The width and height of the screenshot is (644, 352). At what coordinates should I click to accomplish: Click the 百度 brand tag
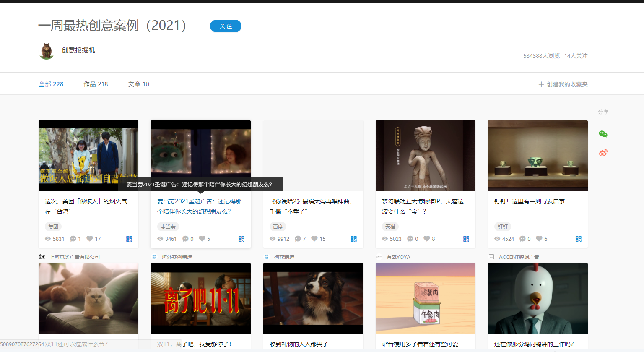278,227
